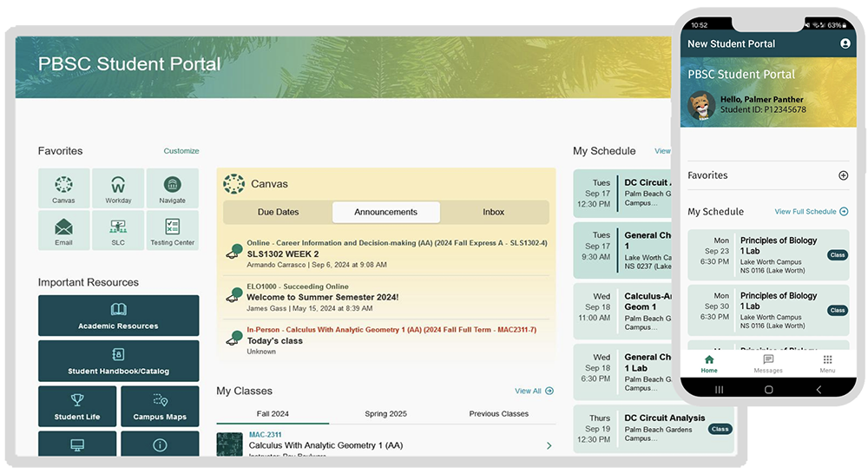This screenshot has width=868, height=474.
Task: Tap the Messages icon in mobile nav
Action: point(768,363)
